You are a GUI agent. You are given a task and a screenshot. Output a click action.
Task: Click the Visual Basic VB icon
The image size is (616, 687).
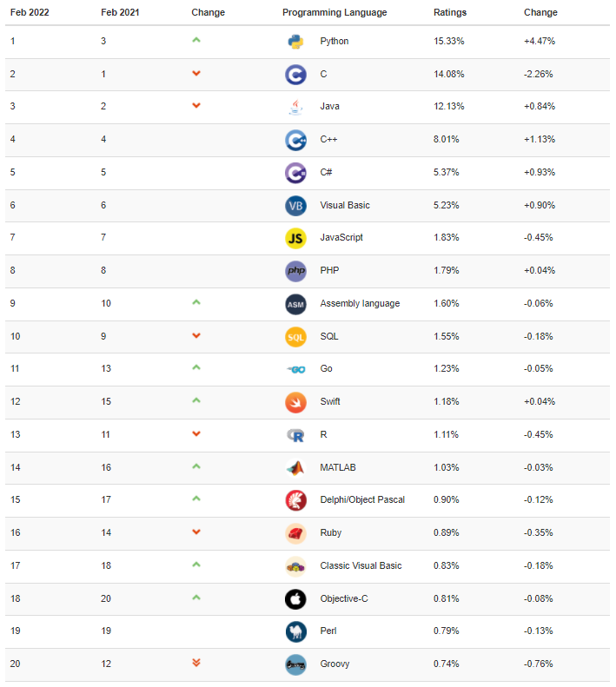[295, 206]
